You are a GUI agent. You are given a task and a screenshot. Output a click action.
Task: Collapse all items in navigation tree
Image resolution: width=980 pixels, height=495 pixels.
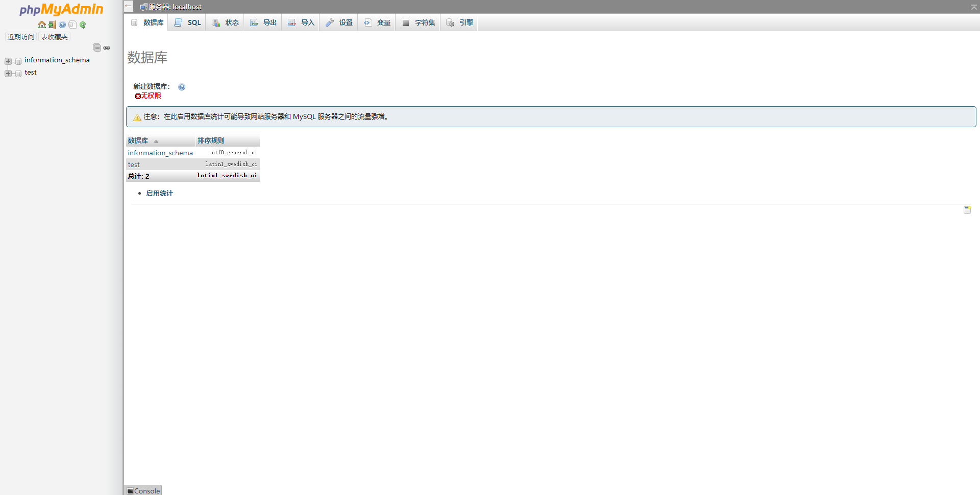click(96, 47)
